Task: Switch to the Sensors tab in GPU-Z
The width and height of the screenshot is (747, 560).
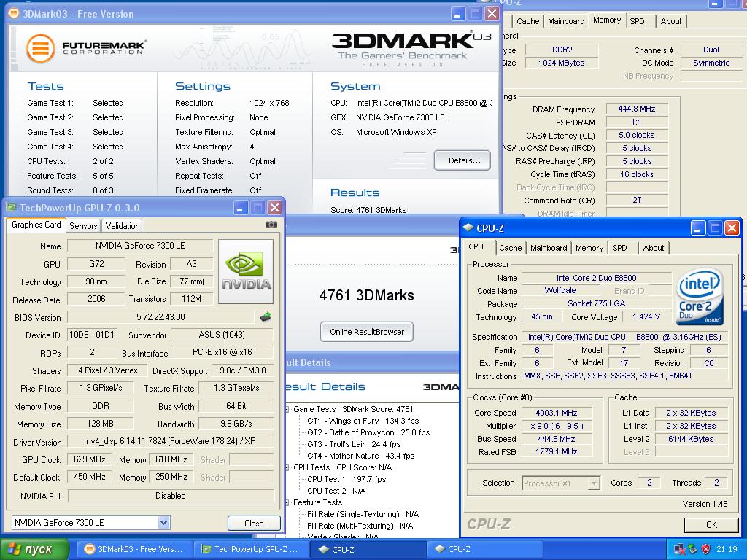Action: (83, 226)
